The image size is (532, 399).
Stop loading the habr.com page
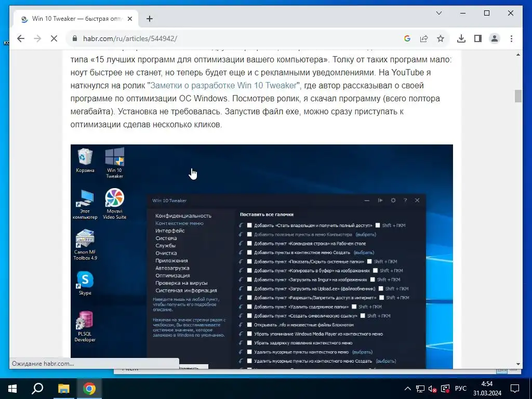54,38
